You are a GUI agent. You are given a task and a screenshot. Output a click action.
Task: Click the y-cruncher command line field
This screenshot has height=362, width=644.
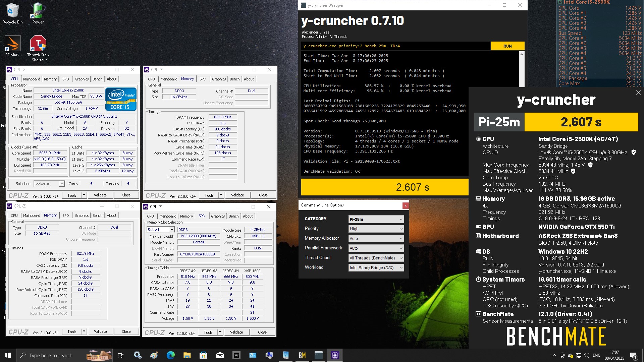click(395, 46)
